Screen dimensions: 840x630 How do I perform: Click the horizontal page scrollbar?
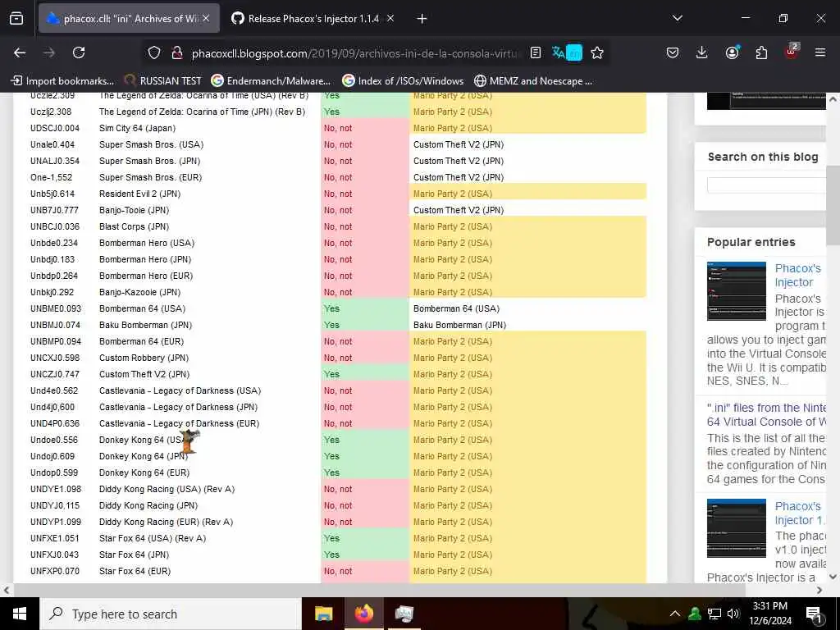379,590
